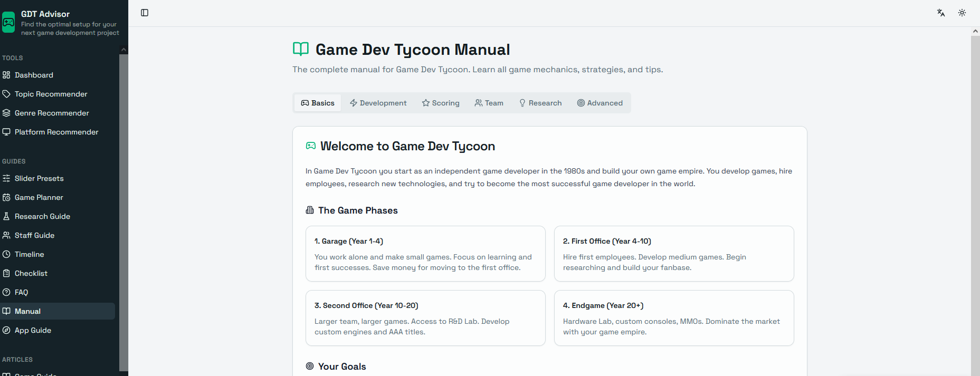Click the App Guide compass icon
Viewport: 980px width, 376px height.
coord(6,330)
